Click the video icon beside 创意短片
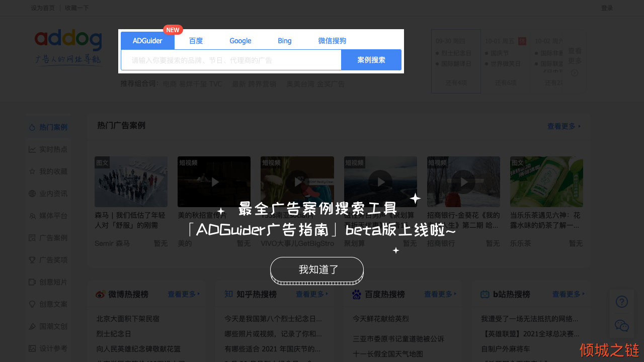Screen dimensions: 644x362 point(32,282)
